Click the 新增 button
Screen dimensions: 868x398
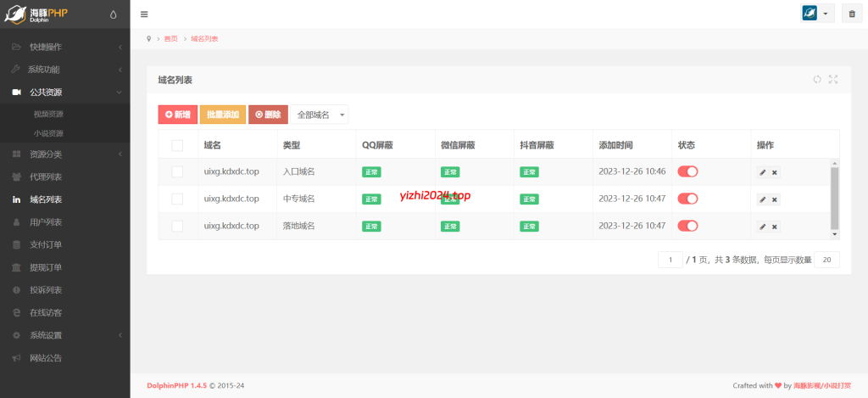coord(177,115)
